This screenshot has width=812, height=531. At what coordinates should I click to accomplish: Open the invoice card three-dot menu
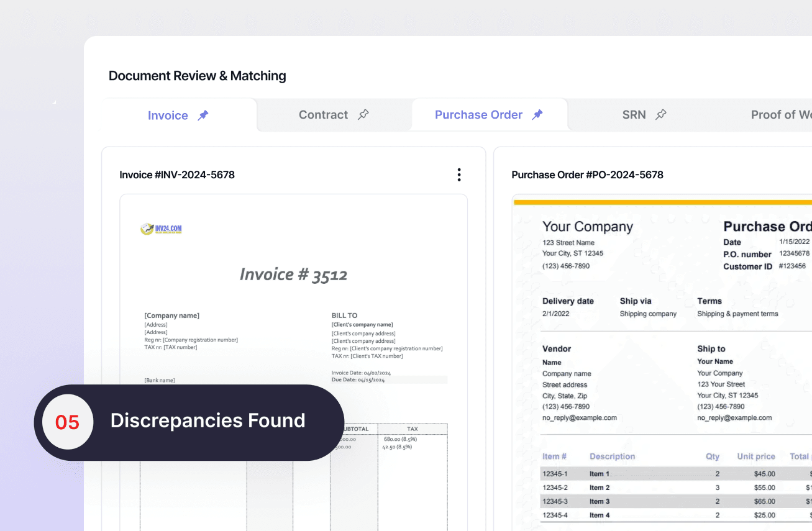coord(459,175)
